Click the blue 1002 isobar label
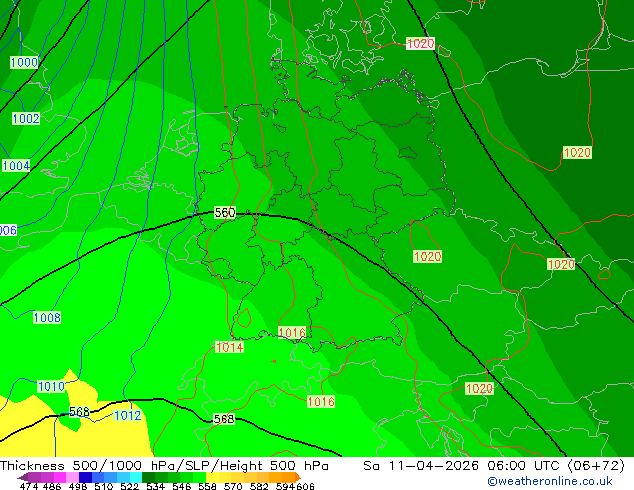The height and width of the screenshot is (490, 634). coord(26,118)
